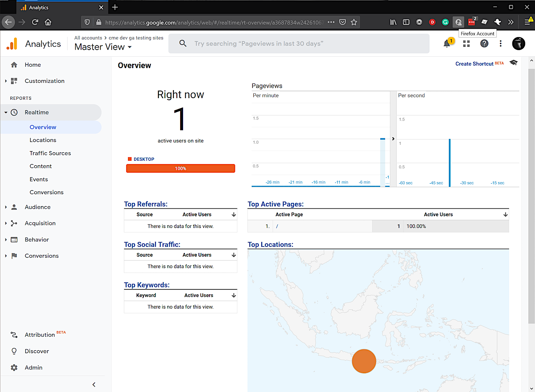Screen dimensions: 535x392
Task: Click the Firefox address bar URL
Action: 214,22
